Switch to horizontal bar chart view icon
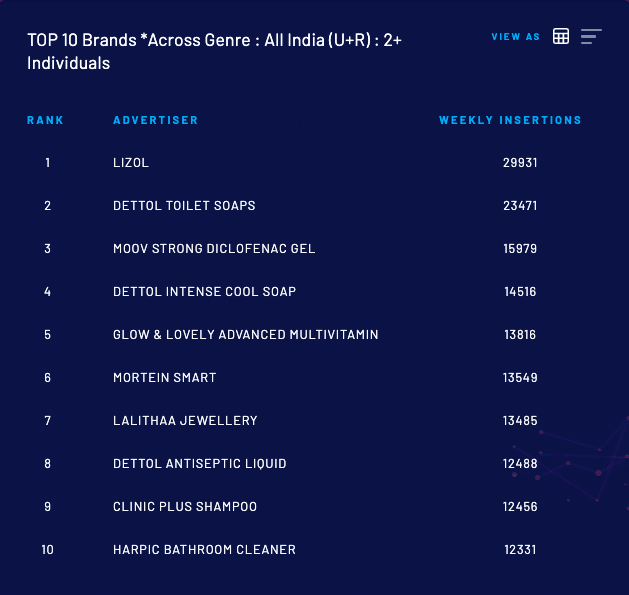Viewport: 629px width, 595px height. click(591, 36)
